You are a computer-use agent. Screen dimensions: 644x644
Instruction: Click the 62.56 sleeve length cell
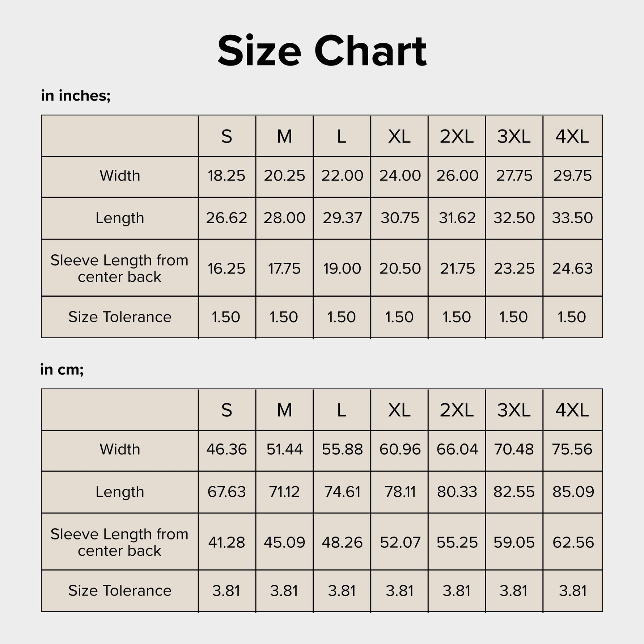coord(573,542)
